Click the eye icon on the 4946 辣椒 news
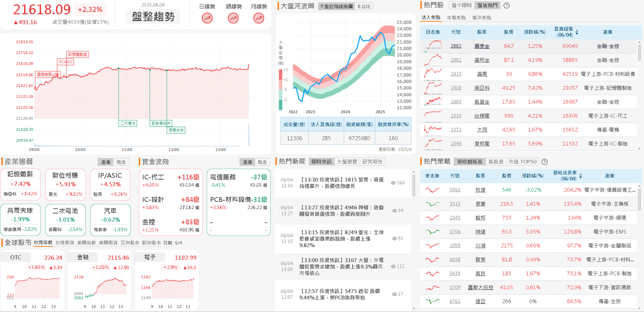Viewport: 644px width, 312px height. (394, 211)
